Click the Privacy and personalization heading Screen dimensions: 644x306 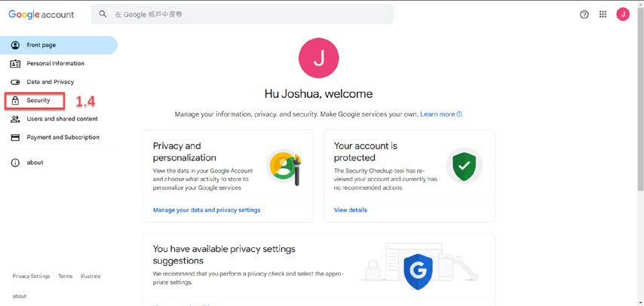pyautogui.click(x=185, y=151)
